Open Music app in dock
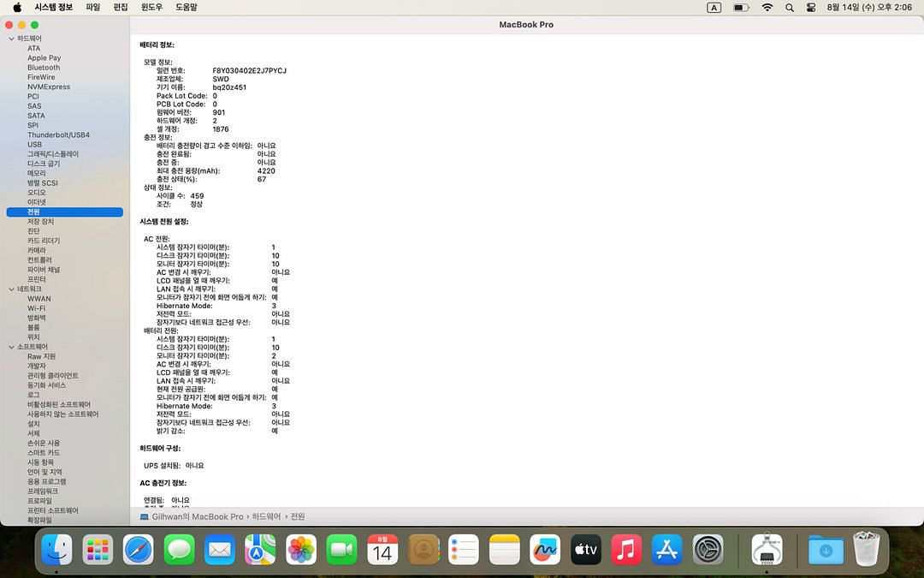 coord(626,551)
